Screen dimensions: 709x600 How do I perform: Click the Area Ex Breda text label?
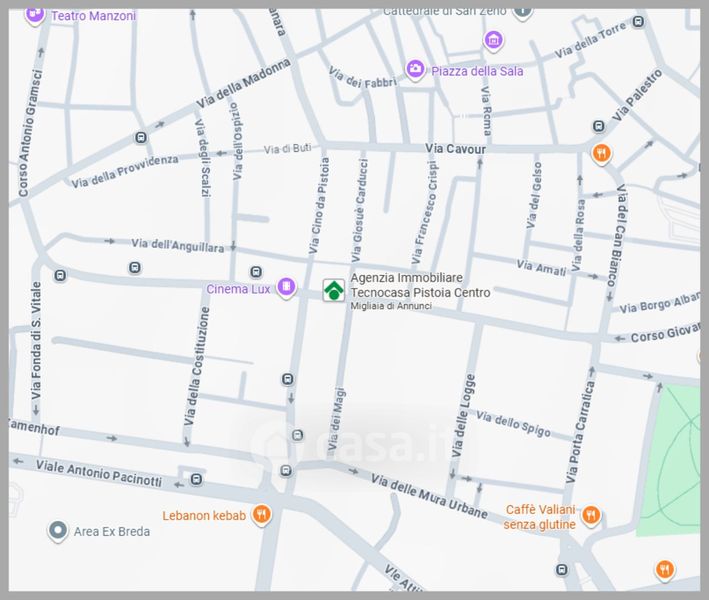point(112,531)
